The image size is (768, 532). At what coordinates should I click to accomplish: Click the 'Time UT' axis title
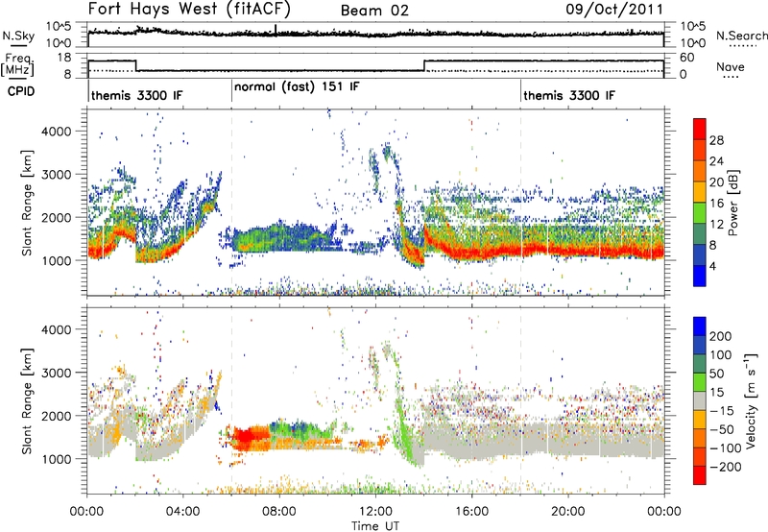coord(375,526)
